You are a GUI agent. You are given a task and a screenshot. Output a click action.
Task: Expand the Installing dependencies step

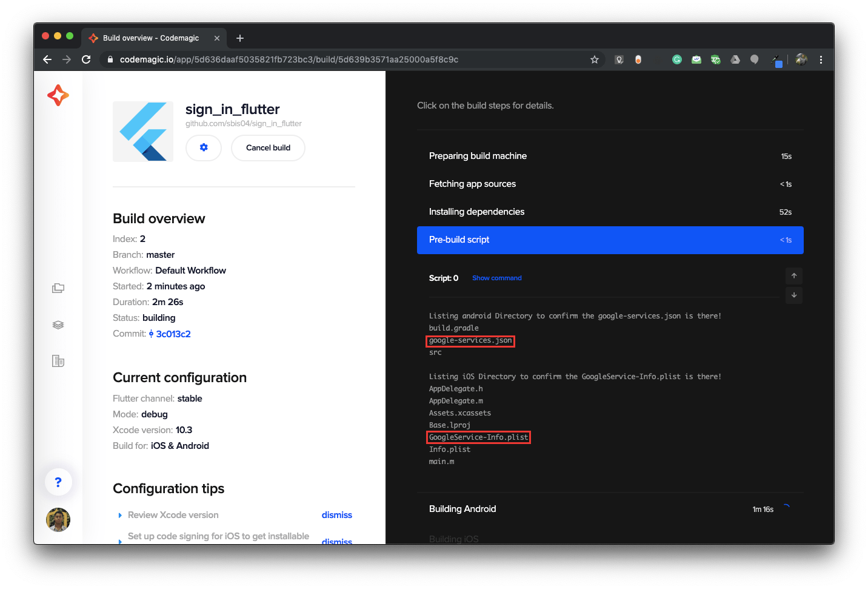coord(610,212)
